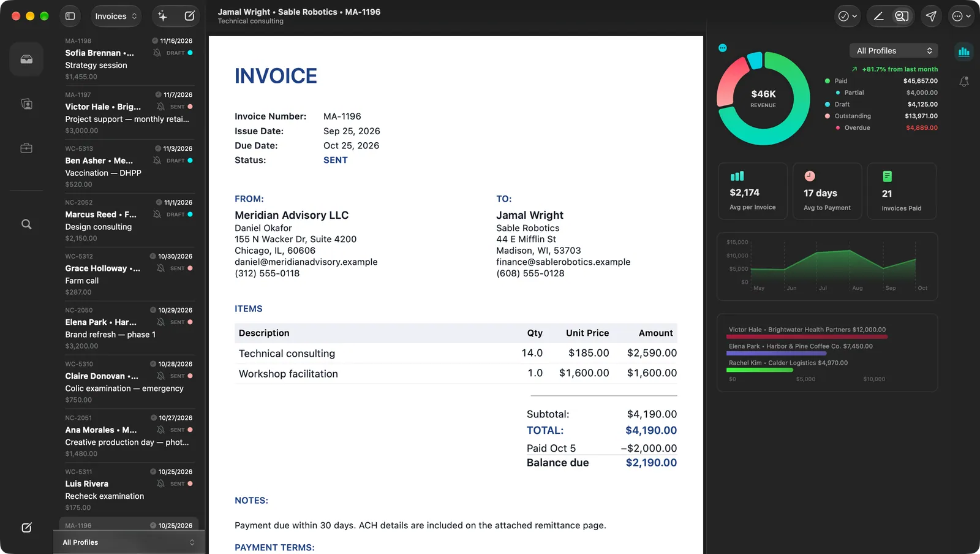
Task: Open All Profiles dropdown in statistics panel
Action: tap(894, 51)
